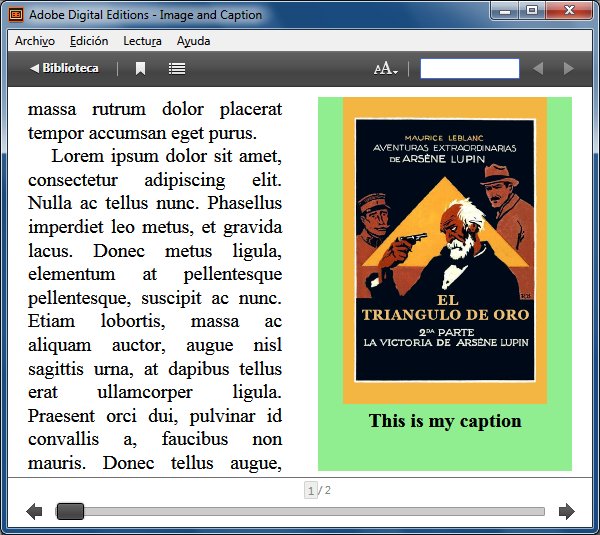Show the table of contents list icon
Screen dimensions: 600x535
177,69
